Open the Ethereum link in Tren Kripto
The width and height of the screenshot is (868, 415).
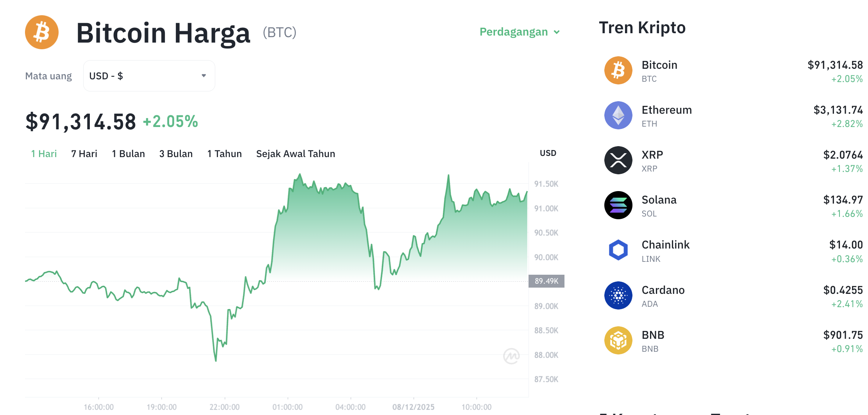[666, 110]
